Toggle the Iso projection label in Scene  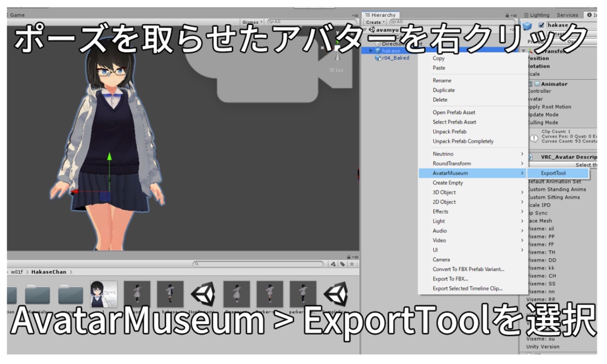click(337, 70)
